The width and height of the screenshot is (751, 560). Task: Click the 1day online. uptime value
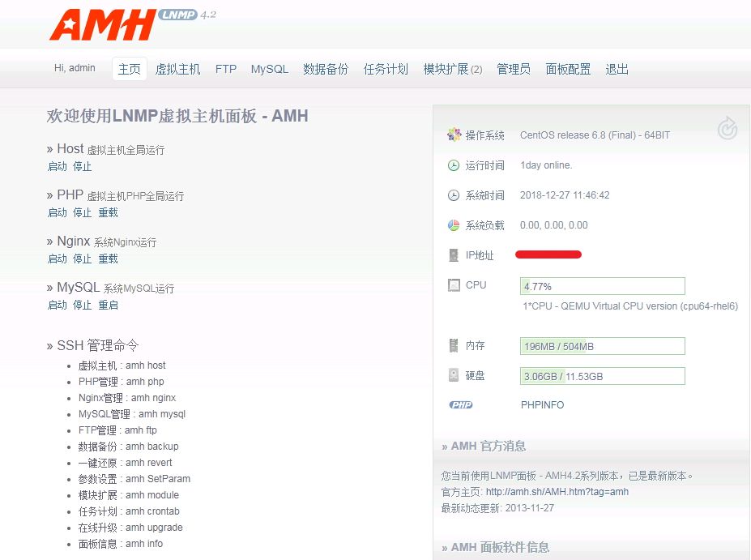tap(546, 165)
